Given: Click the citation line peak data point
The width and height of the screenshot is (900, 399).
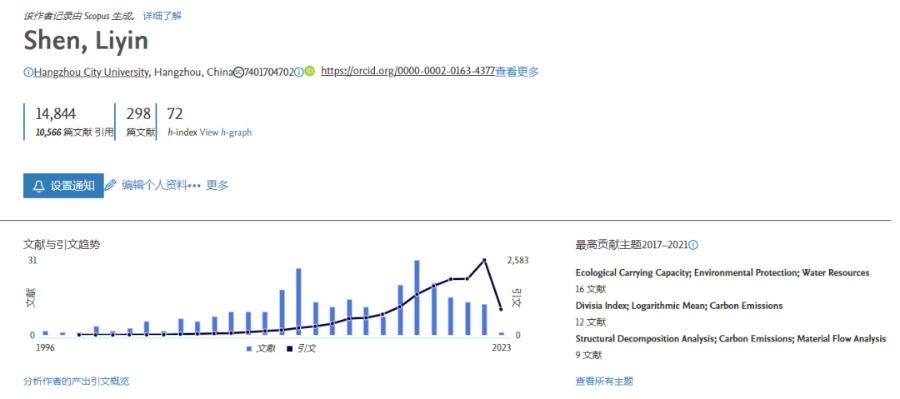Looking at the screenshot, I should coord(485,260).
